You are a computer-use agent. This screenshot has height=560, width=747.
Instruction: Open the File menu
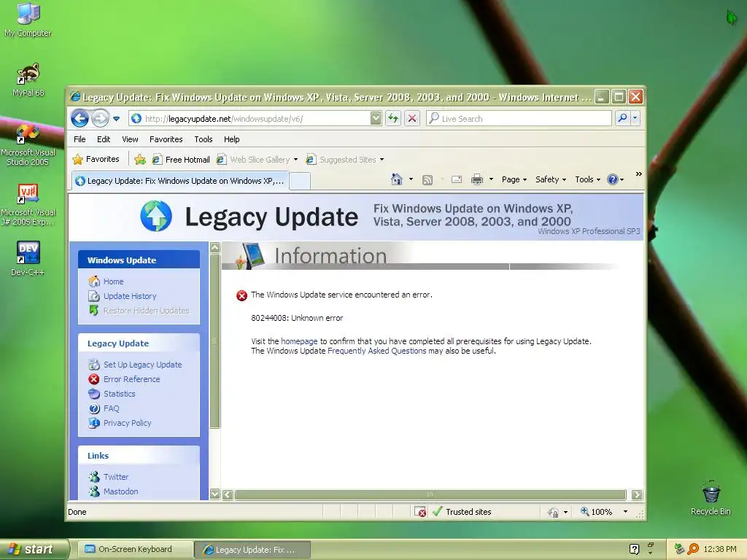point(80,139)
